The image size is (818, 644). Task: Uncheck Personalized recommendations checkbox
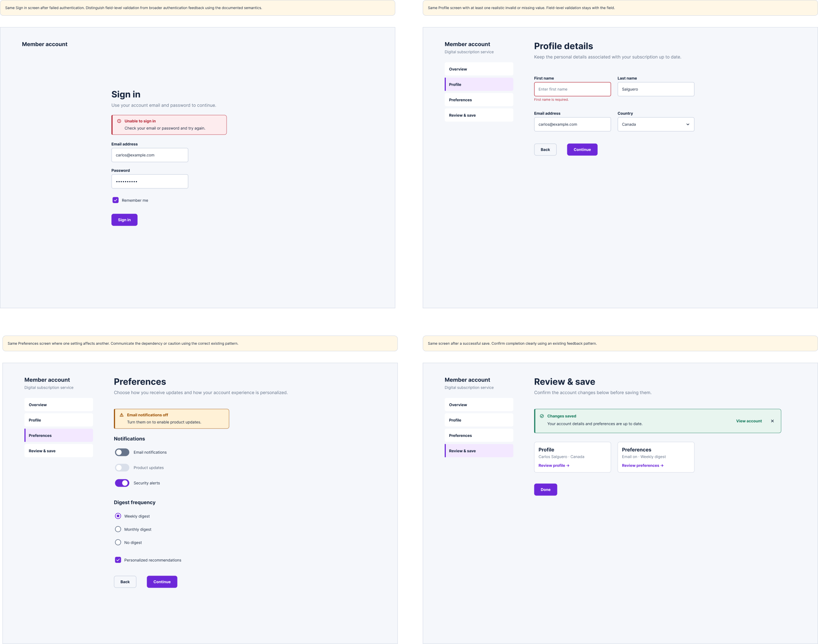(118, 560)
